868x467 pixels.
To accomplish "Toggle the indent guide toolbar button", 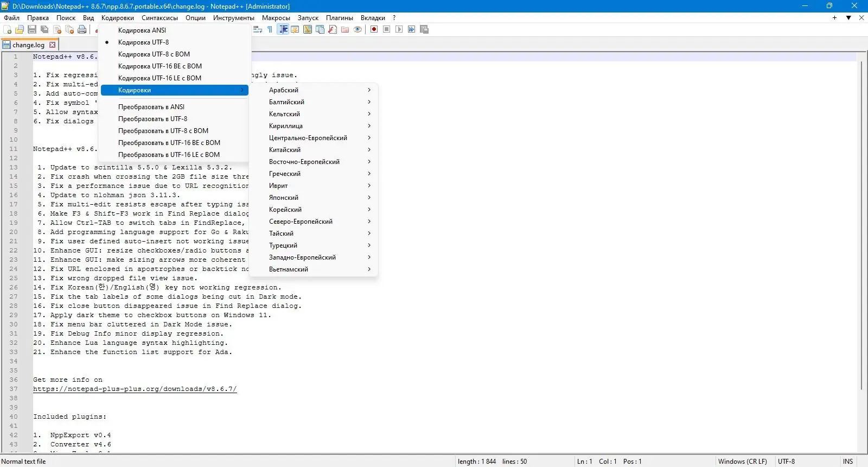I will pyautogui.click(x=283, y=29).
